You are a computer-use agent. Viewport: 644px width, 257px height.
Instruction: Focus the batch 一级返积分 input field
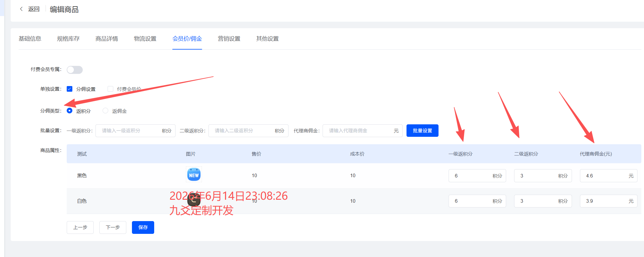click(136, 131)
